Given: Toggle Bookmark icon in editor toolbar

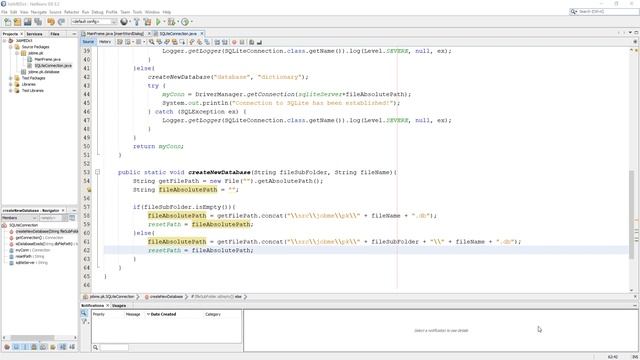Looking at the screenshot, I should (x=207, y=42).
